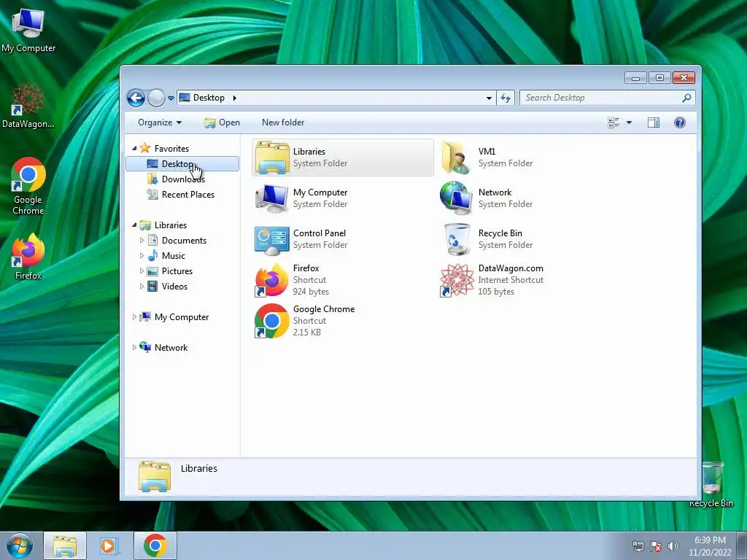Select the Control Panel icon
Image resolution: width=747 pixels, height=560 pixels.
point(271,239)
